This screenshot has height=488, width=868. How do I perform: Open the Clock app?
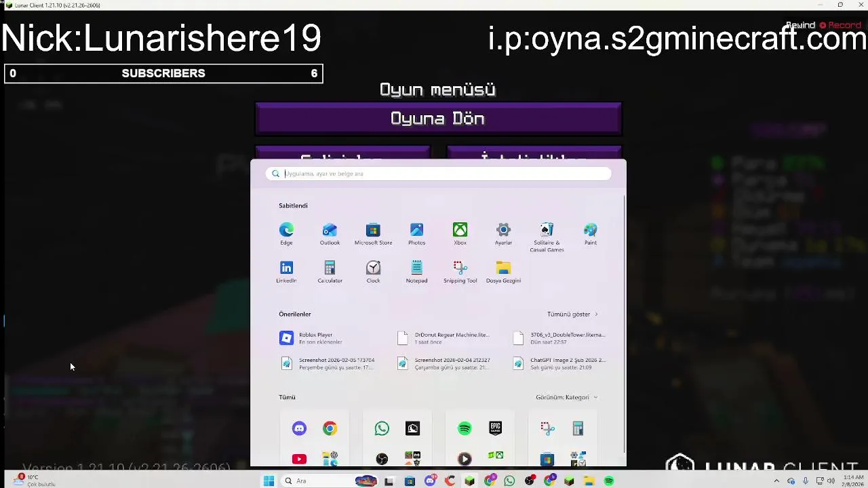[x=373, y=272]
